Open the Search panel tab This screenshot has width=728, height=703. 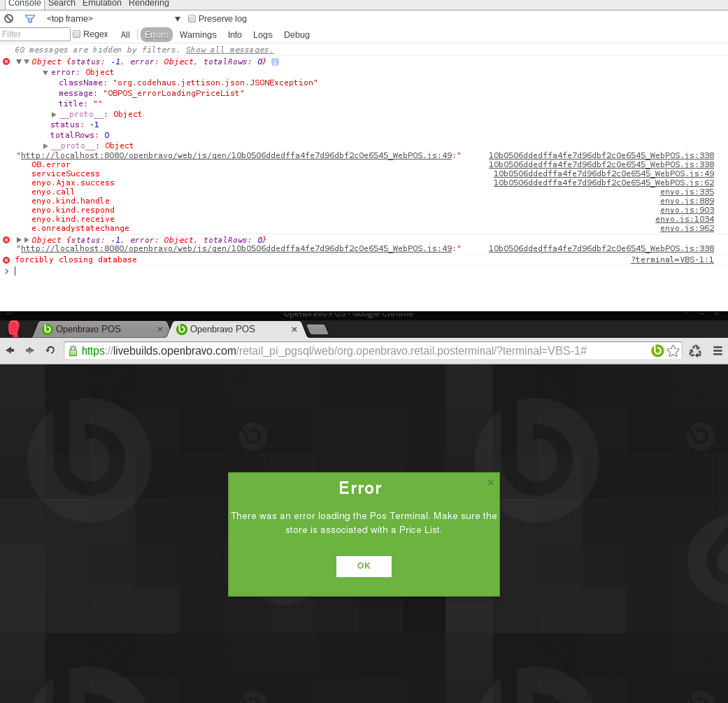(x=62, y=3)
